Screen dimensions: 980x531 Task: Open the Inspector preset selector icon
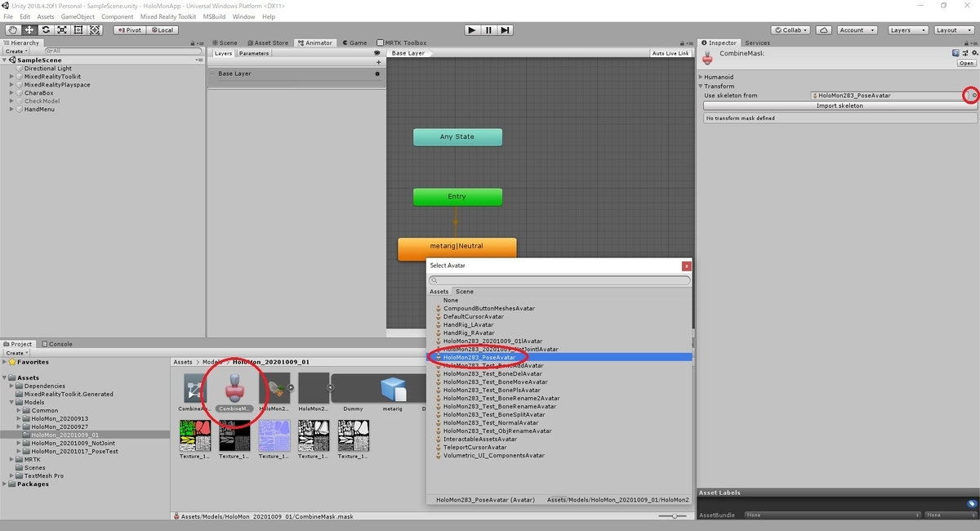coord(964,53)
